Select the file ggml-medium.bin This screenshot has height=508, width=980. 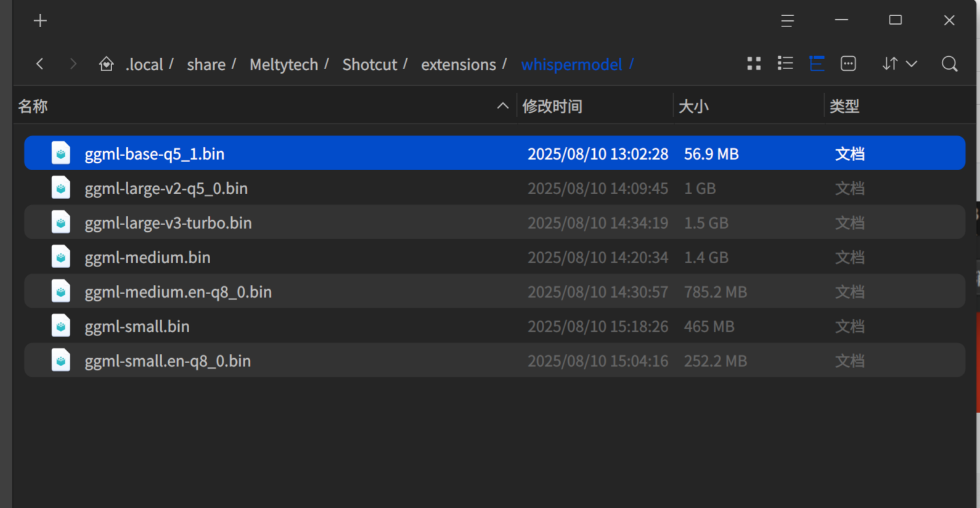(x=494, y=256)
